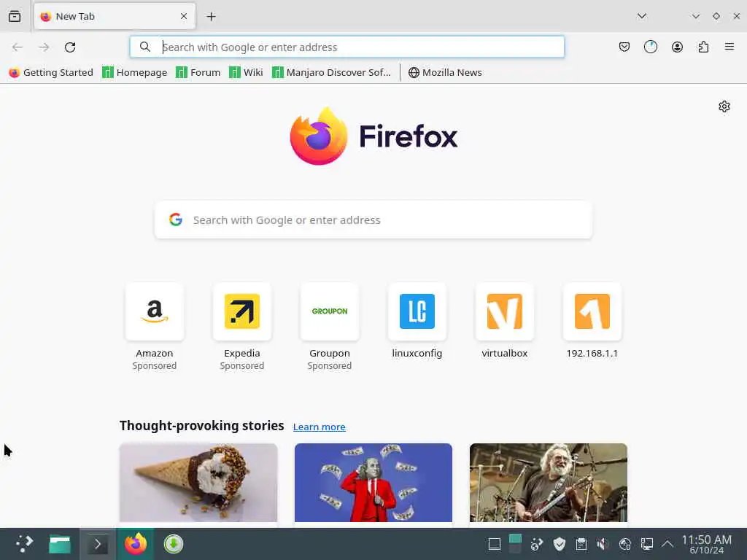
Task: Reload the current page
Action: click(70, 47)
